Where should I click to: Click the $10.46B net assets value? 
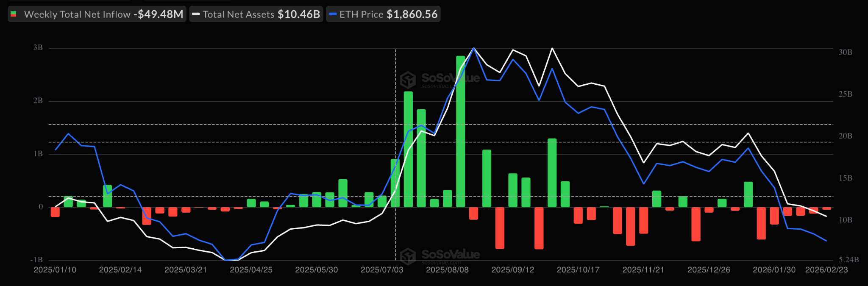[298, 14]
